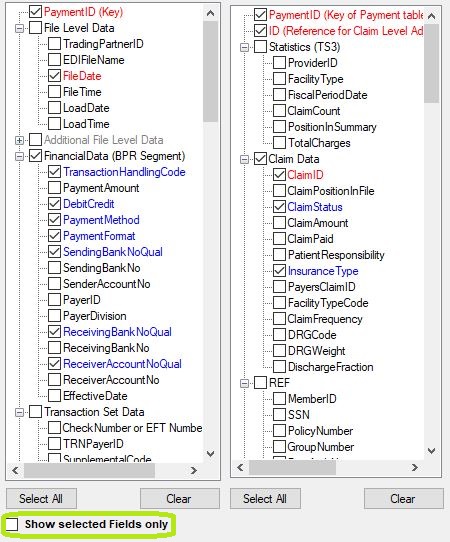Check the SSN checkbox
This screenshot has width=450, height=542.
pos(279,414)
